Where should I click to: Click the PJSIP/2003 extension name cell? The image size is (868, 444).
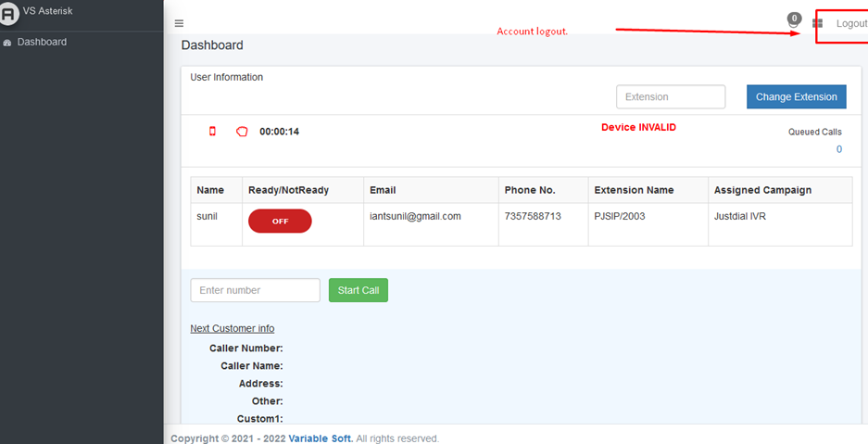(620, 216)
